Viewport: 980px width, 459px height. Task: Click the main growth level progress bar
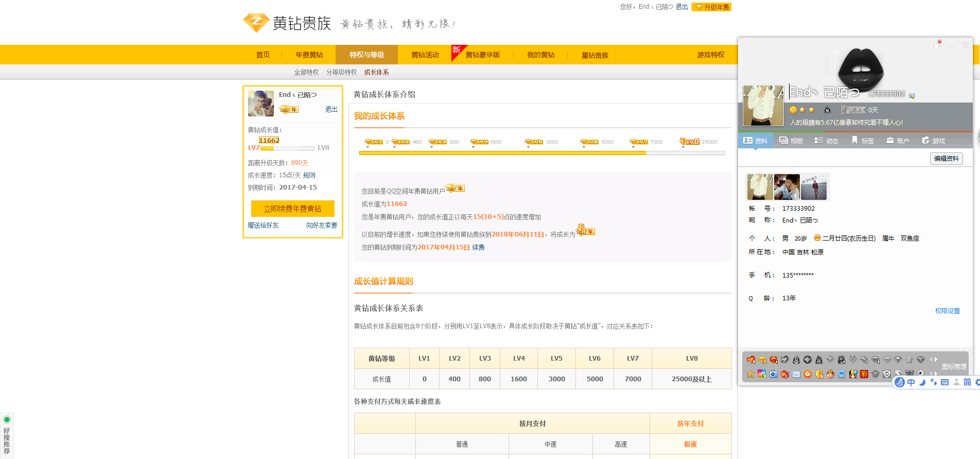click(542, 153)
